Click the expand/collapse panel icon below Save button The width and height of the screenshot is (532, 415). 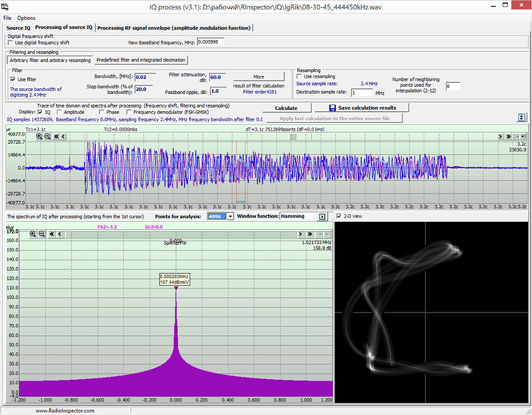[522, 118]
